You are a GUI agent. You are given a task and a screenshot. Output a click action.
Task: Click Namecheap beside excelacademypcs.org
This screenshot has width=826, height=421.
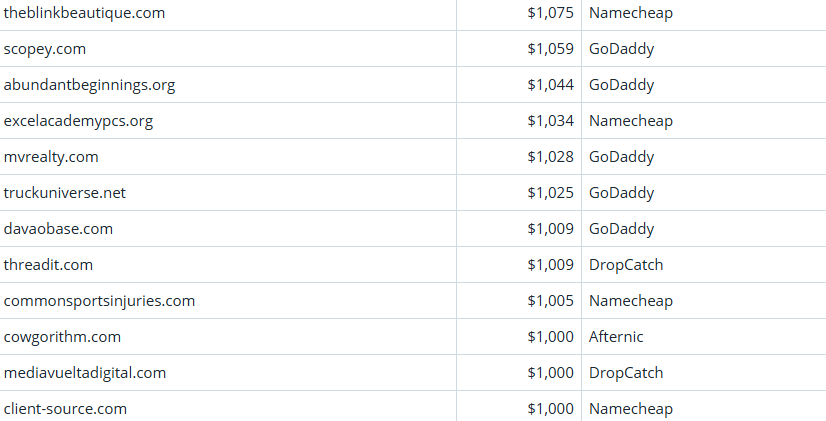coord(631,121)
